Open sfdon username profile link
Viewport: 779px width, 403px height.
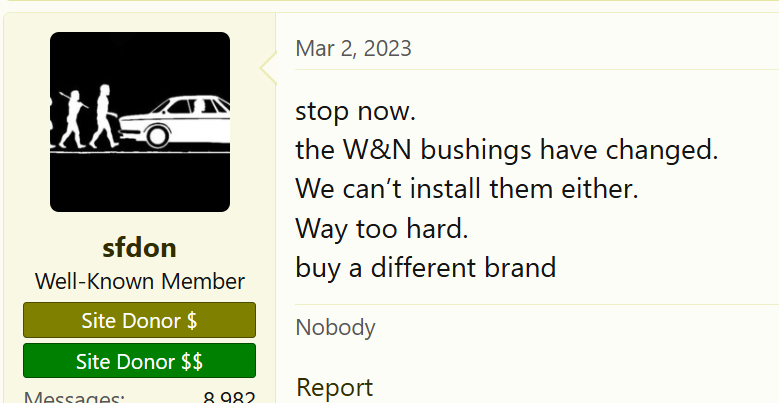pyautogui.click(x=140, y=247)
